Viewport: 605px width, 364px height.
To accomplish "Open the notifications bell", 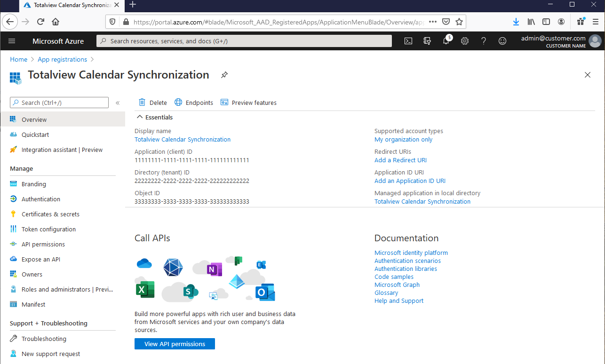I will (x=446, y=41).
